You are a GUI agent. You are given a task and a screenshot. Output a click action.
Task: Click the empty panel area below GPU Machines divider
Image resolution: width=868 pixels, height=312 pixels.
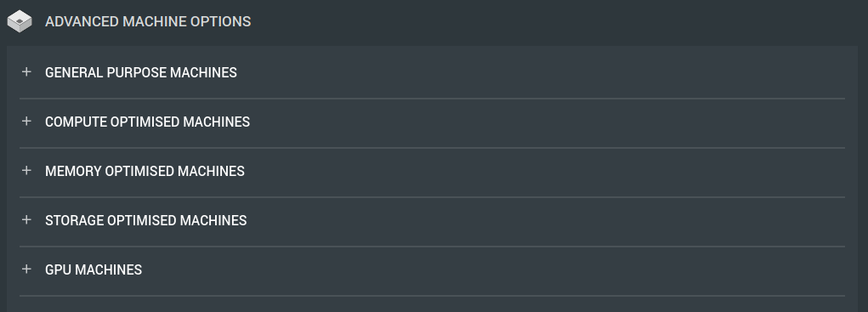432,304
